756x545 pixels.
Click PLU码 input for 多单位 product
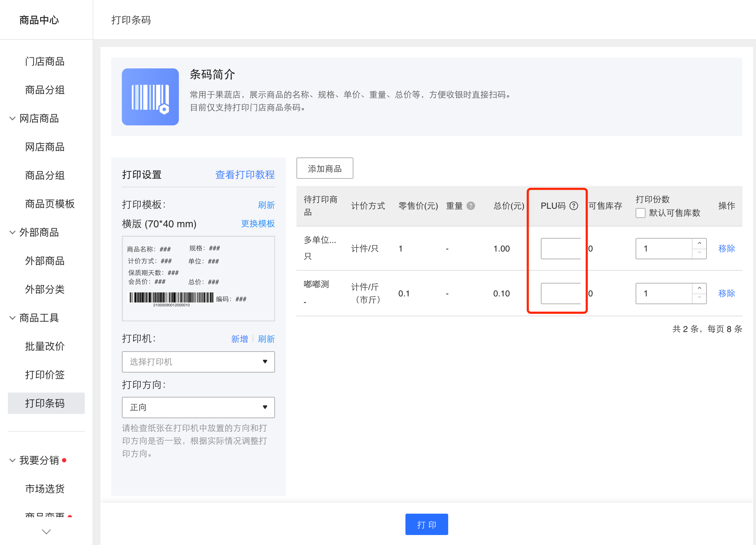pos(560,249)
